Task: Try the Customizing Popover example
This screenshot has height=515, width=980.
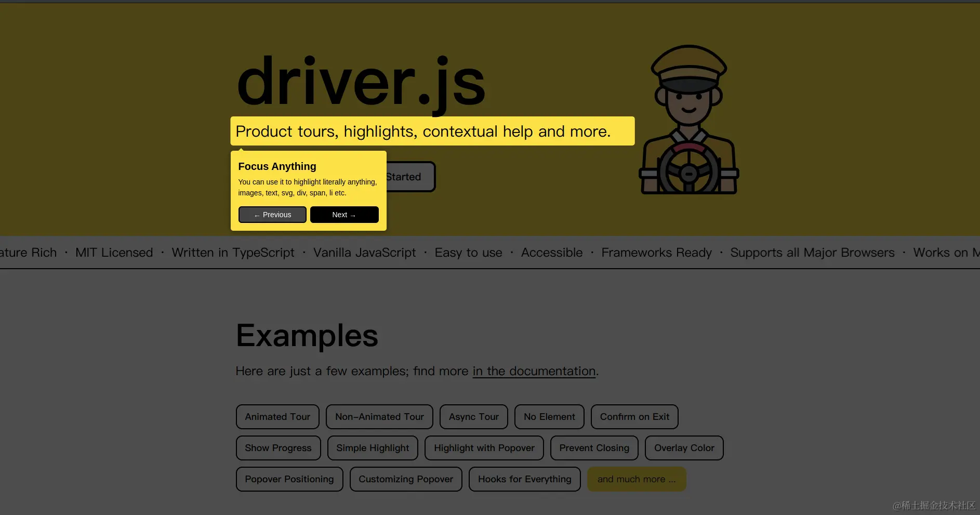Action: tap(406, 479)
